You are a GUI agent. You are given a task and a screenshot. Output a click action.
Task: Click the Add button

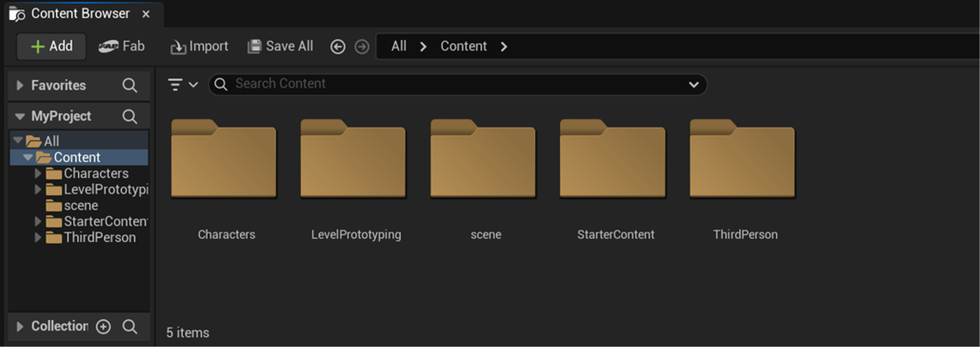tap(51, 46)
